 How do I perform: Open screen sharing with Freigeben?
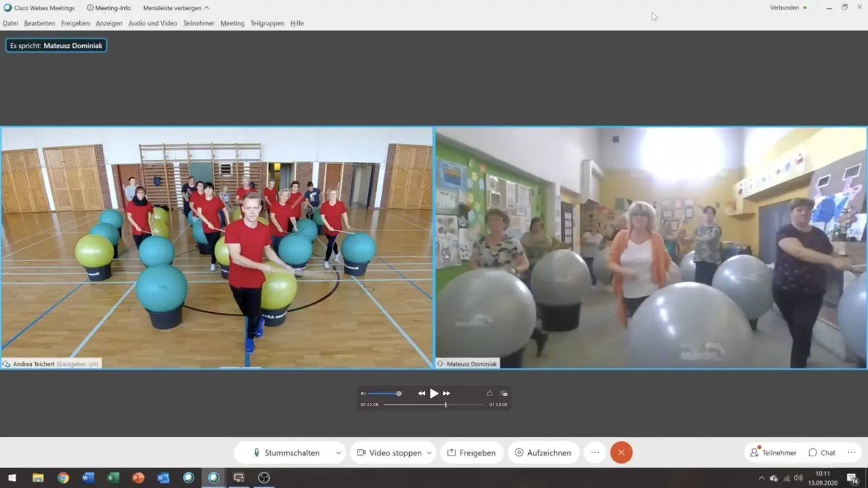[472, 452]
